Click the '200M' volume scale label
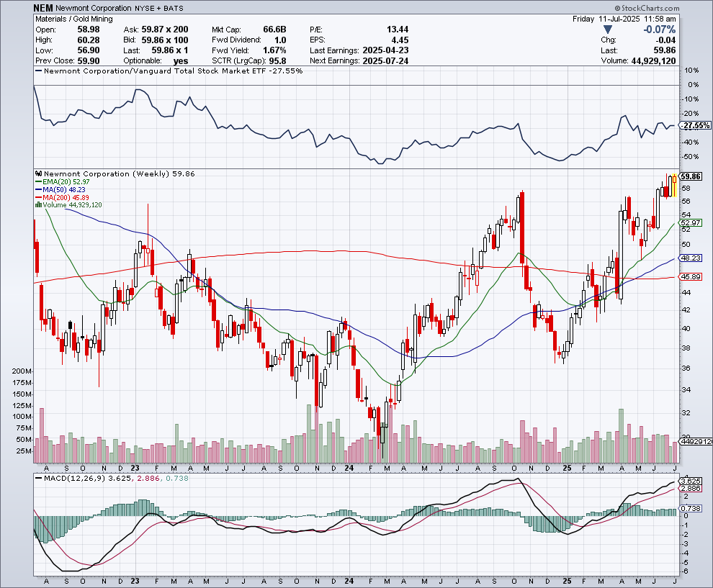The image size is (713, 588). point(22,371)
